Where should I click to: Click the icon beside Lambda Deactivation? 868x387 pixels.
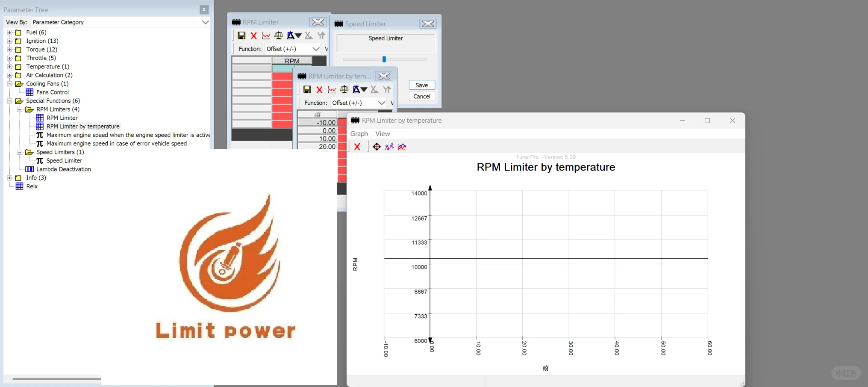coord(29,169)
